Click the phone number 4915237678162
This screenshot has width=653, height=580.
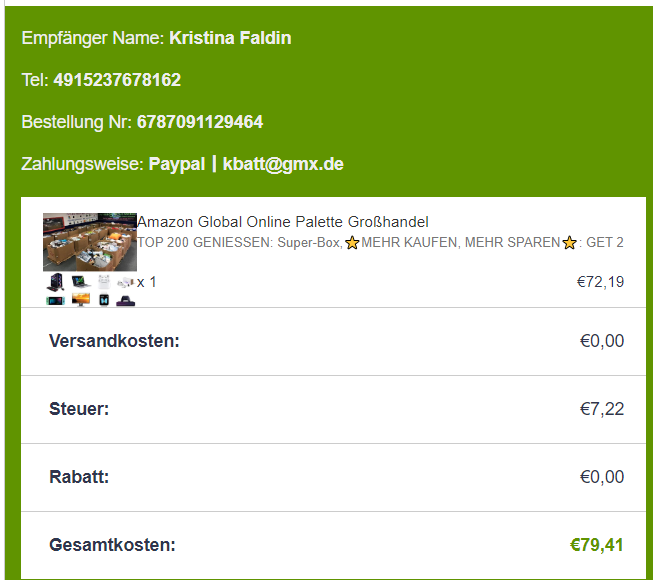[117, 80]
